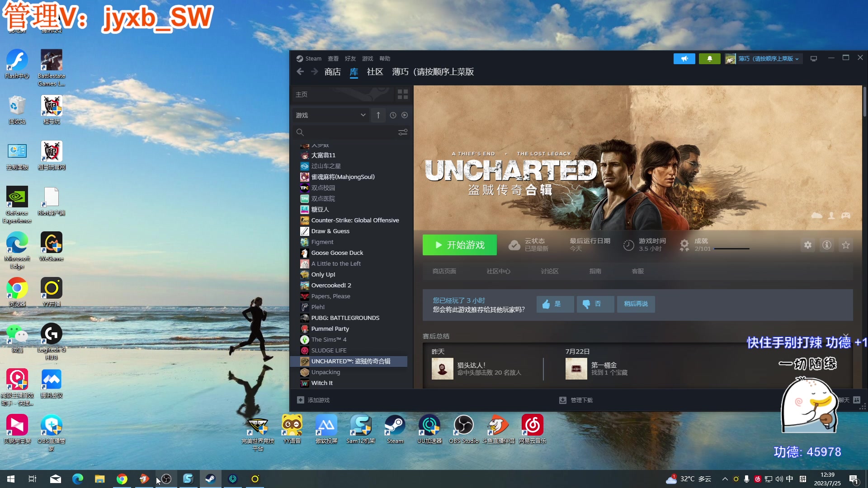Screen dimensions: 868x488
Task: Open the 网易云音乐 desktop shortcut
Action: [533, 429]
